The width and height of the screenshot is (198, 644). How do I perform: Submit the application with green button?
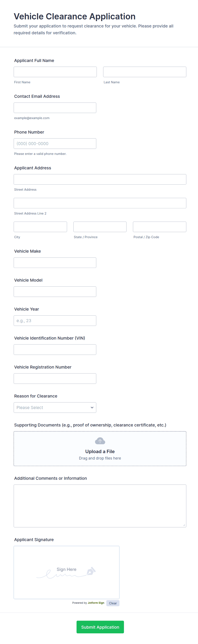(x=100, y=627)
